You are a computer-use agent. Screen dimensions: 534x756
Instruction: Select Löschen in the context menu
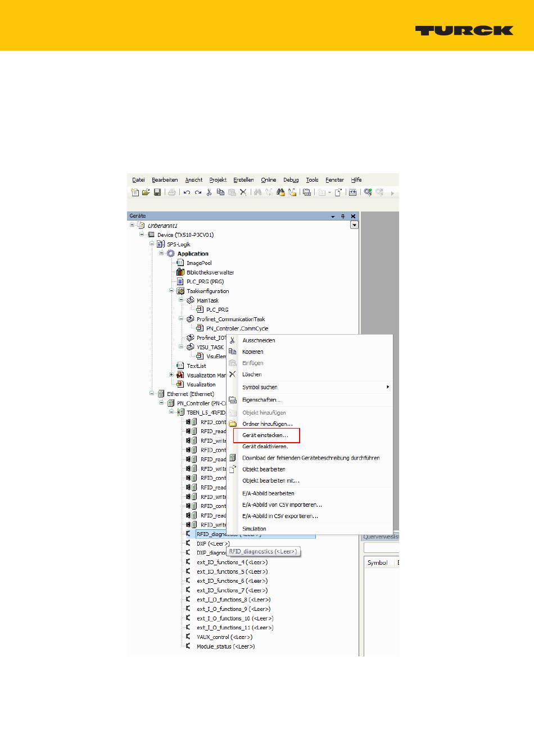click(x=252, y=374)
